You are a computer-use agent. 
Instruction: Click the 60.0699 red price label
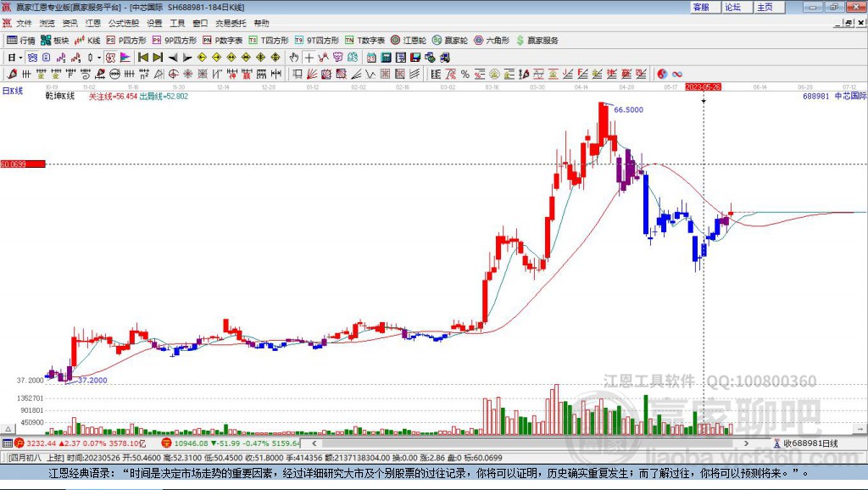(23, 164)
